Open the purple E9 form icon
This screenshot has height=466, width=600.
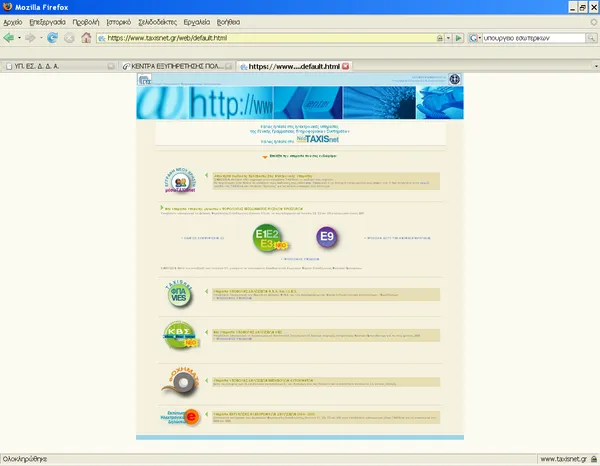click(327, 237)
